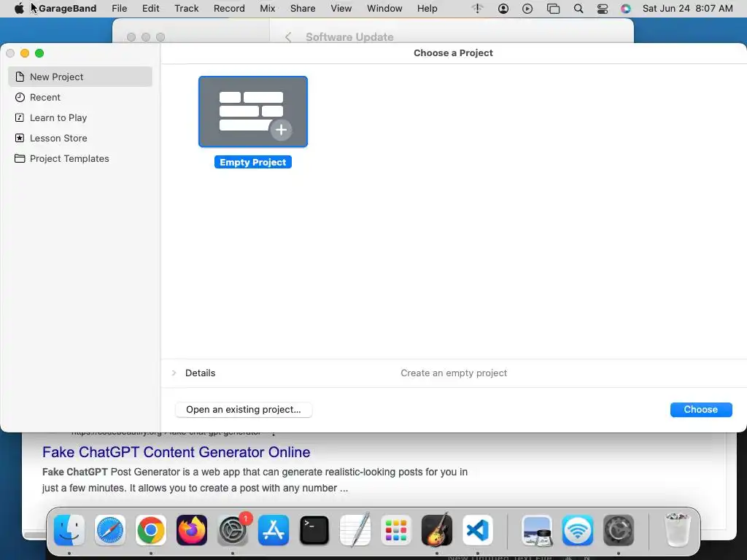Open the Edit menu

pos(150,9)
